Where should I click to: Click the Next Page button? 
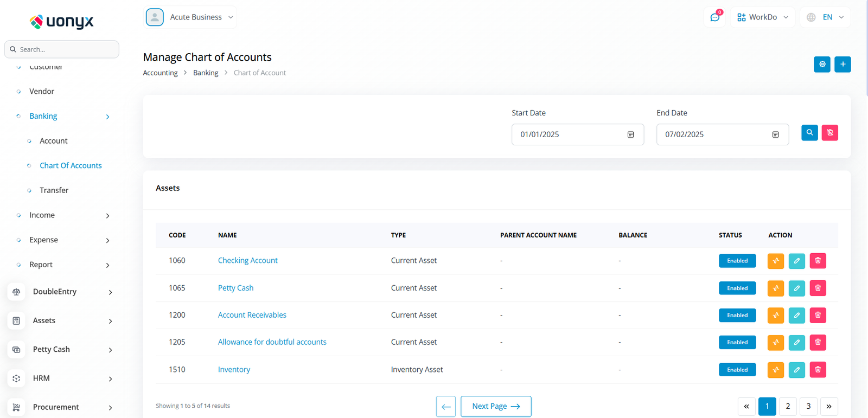pyautogui.click(x=495, y=406)
